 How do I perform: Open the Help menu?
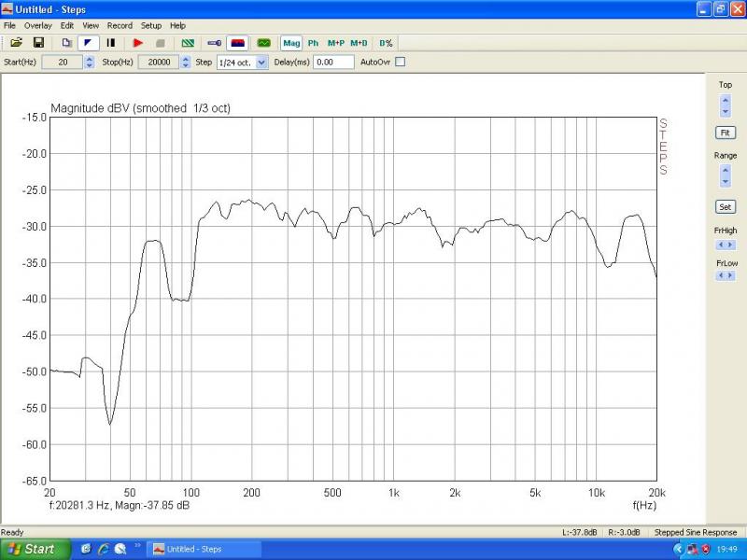click(177, 26)
